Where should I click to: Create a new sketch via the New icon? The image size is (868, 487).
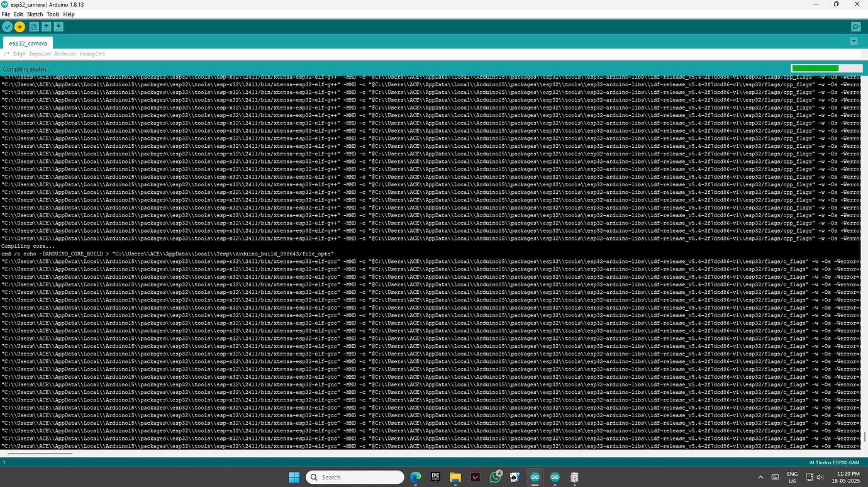[33, 26]
